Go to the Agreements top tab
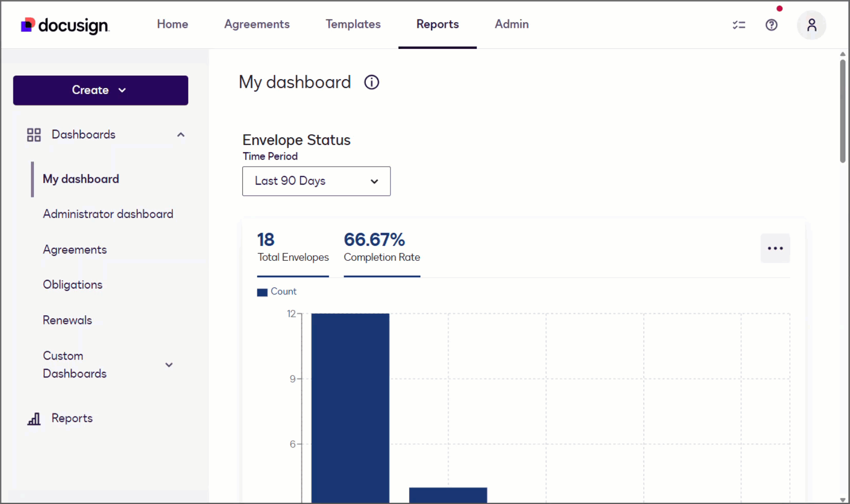The height and width of the screenshot is (504, 850). [x=257, y=24]
